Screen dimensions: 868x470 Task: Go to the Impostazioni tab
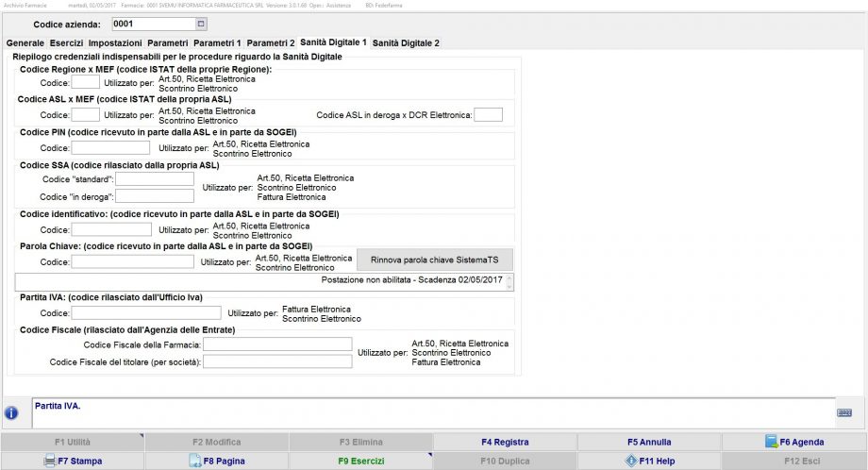[115, 43]
